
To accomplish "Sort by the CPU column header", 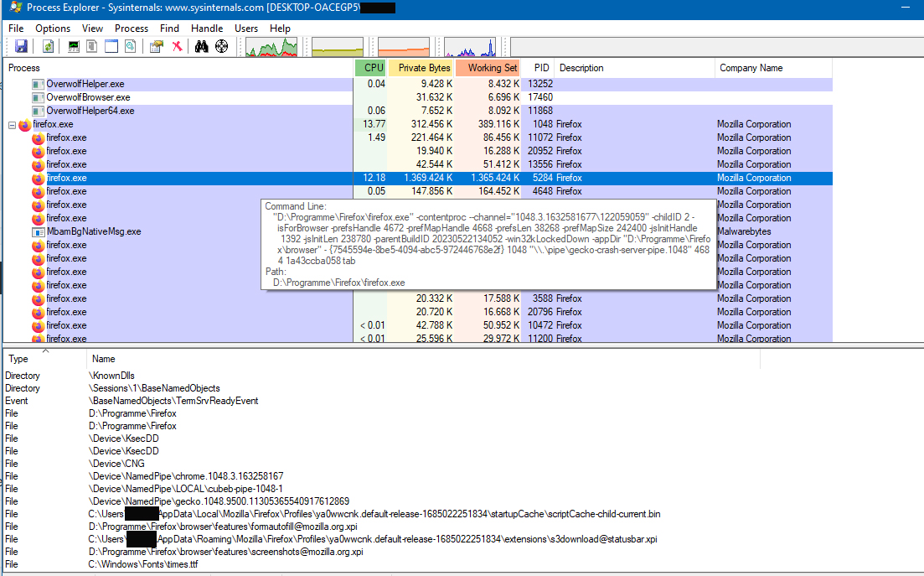I will point(374,68).
